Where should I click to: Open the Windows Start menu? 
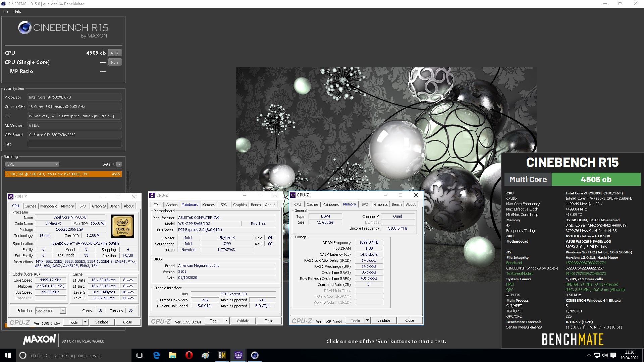coord(8,355)
